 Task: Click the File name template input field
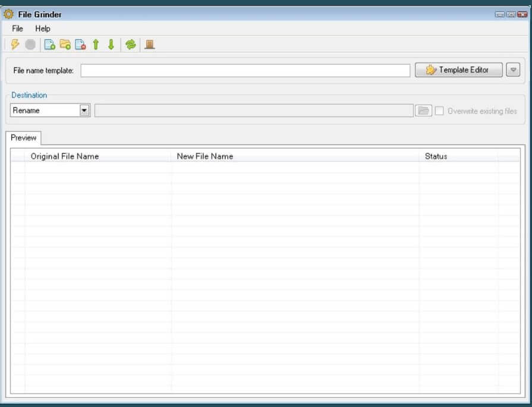[x=245, y=71]
